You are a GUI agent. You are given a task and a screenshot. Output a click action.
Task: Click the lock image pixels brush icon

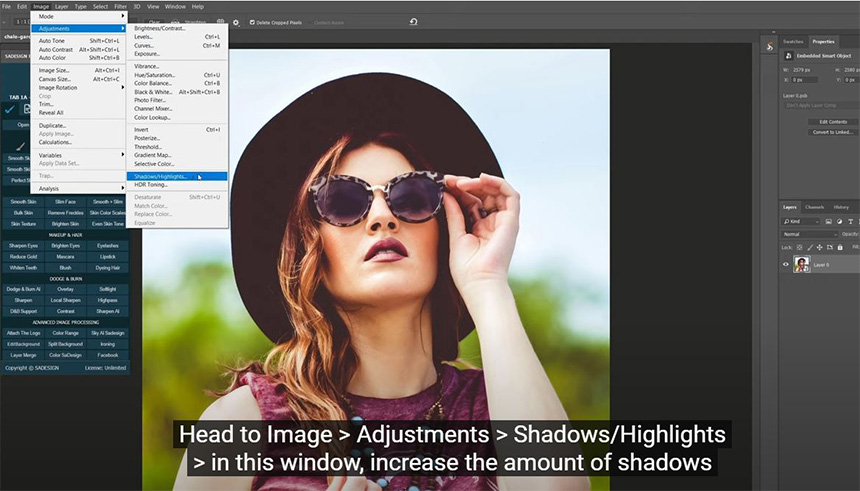tap(810, 246)
